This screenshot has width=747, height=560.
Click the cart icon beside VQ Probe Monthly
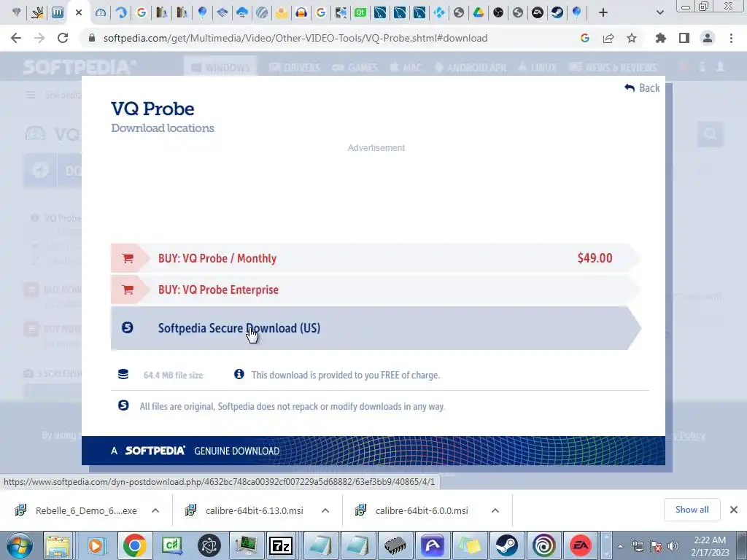[127, 258]
